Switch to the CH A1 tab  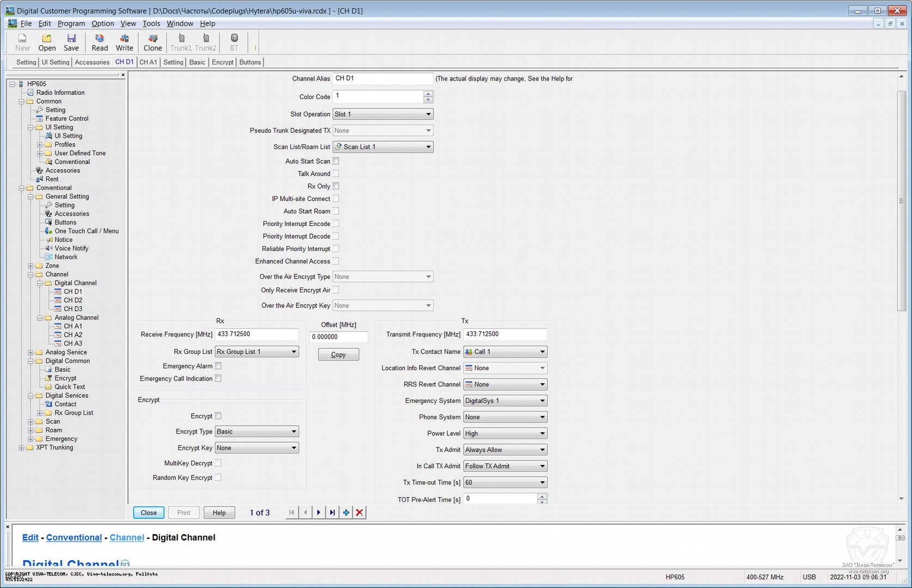pyautogui.click(x=148, y=62)
